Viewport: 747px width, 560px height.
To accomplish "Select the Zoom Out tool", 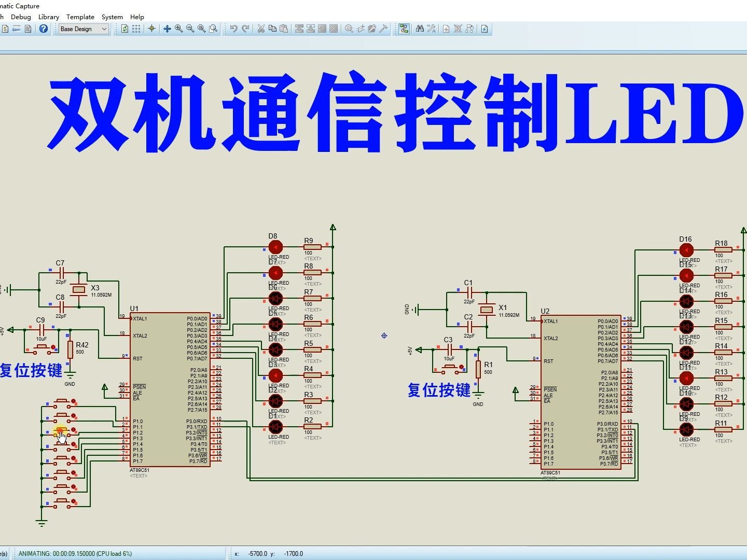I will pyautogui.click(x=189, y=29).
